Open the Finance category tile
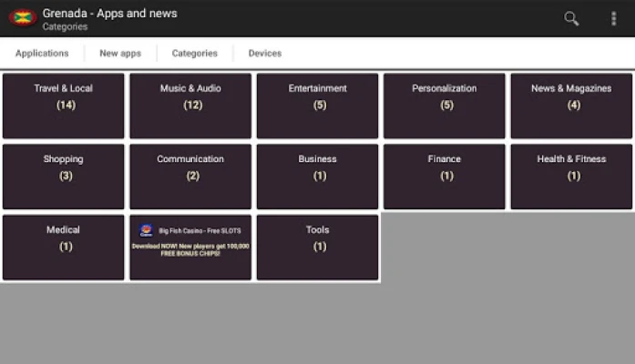 (445, 177)
